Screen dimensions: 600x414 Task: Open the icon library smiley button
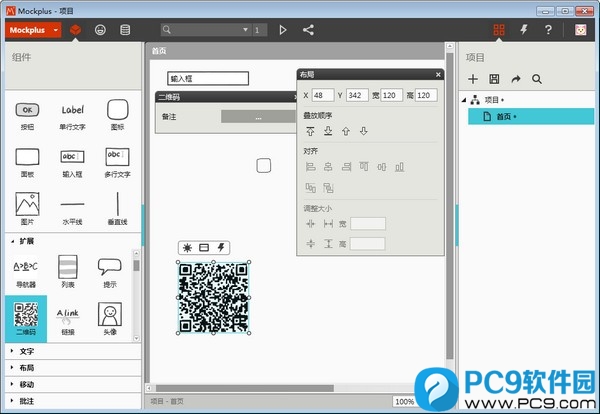click(100, 30)
